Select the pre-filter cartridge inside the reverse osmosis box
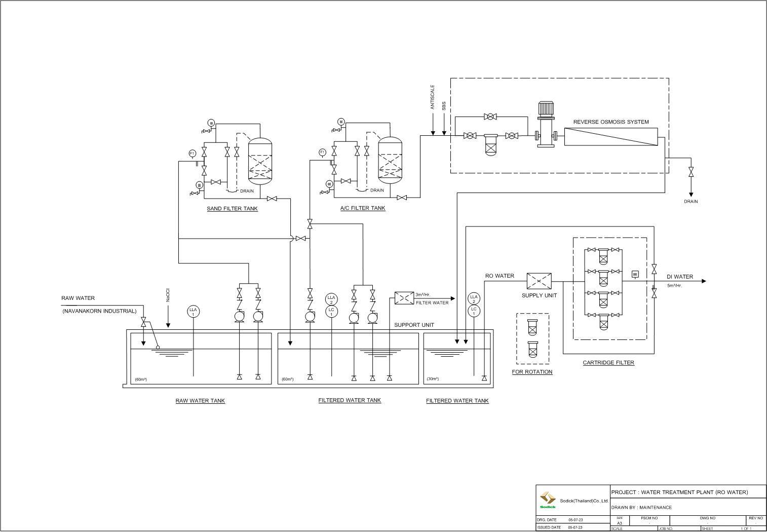Image resolution: width=767 pixels, height=532 pixels. click(x=491, y=145)
